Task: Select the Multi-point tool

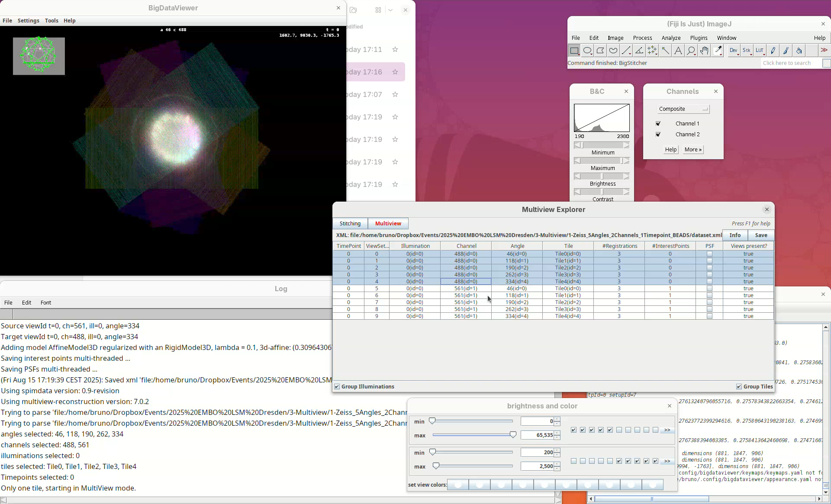Action: 652,51
